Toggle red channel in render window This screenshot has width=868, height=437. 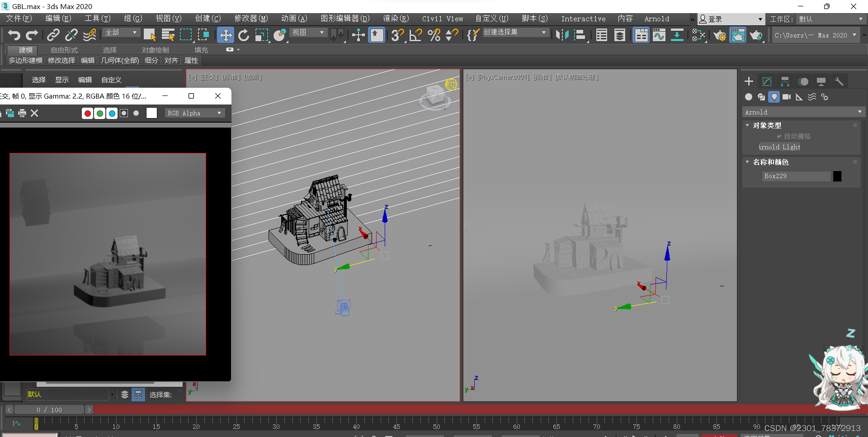tap(87, 113)
